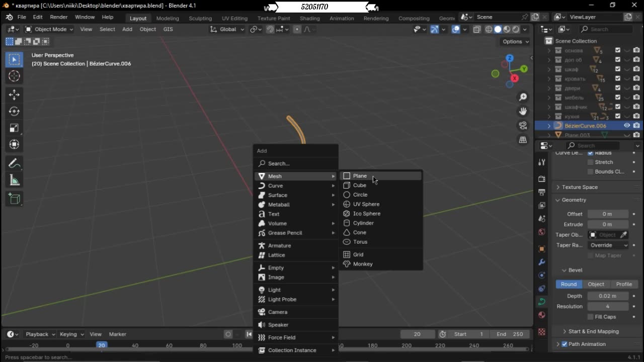Open the Curve submenu in Add menu

(296, 186)
